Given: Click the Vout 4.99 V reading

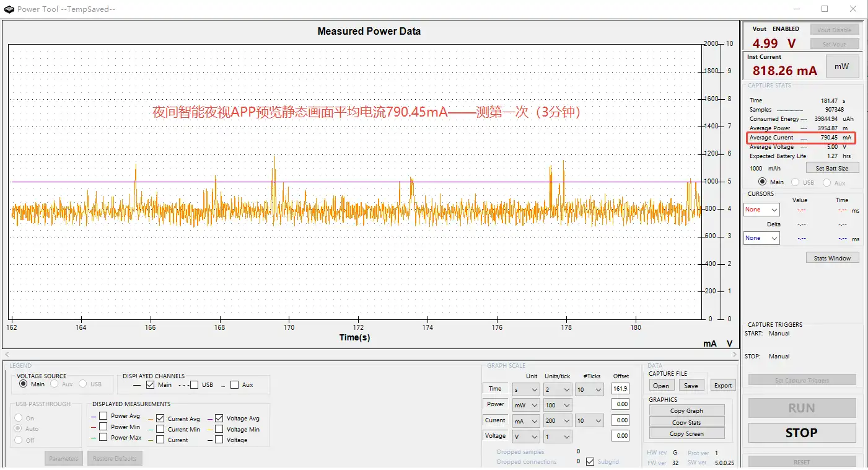Looking at the screenshot, I should coord(774,43).
